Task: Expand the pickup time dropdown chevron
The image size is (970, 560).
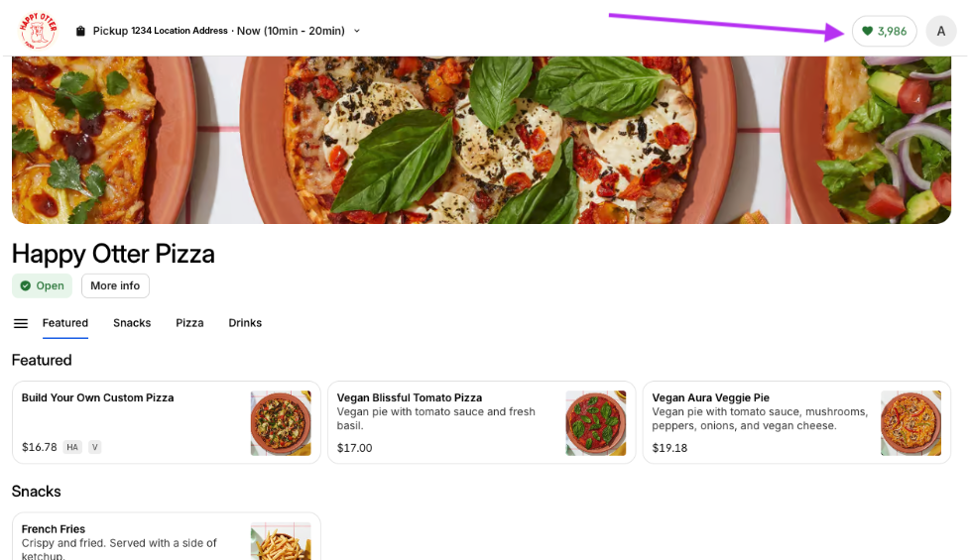Action: coord(357,31)
